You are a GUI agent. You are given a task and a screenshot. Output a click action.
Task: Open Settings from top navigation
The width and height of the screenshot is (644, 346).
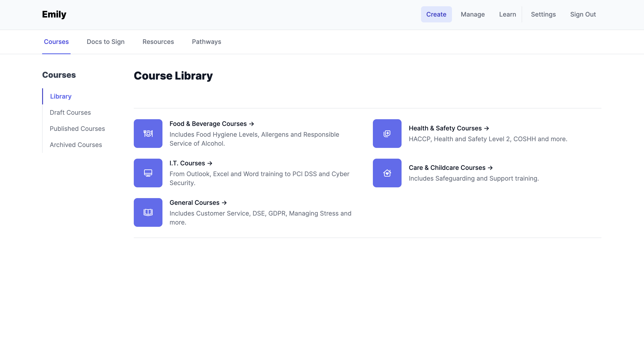click(x=543, y=15)
